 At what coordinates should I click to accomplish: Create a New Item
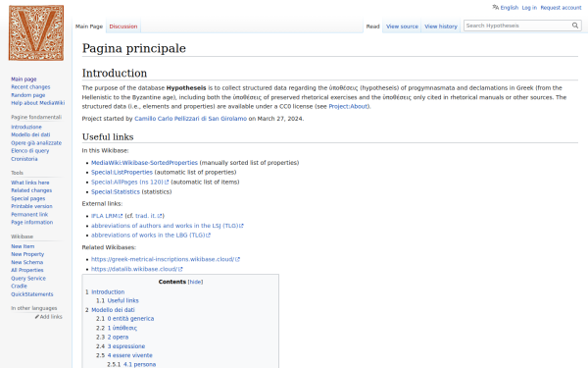coord(23,246)
